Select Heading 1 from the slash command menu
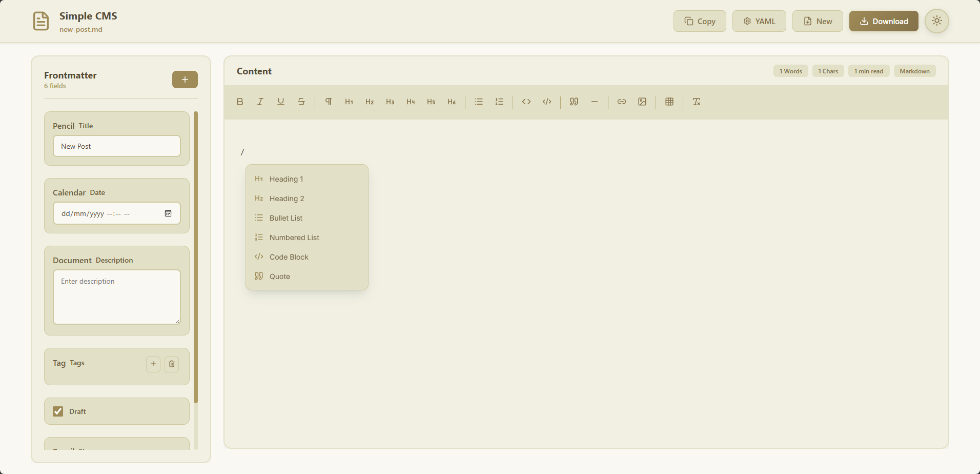Screen dimensions: 980x474 click(x=286, y=179)
